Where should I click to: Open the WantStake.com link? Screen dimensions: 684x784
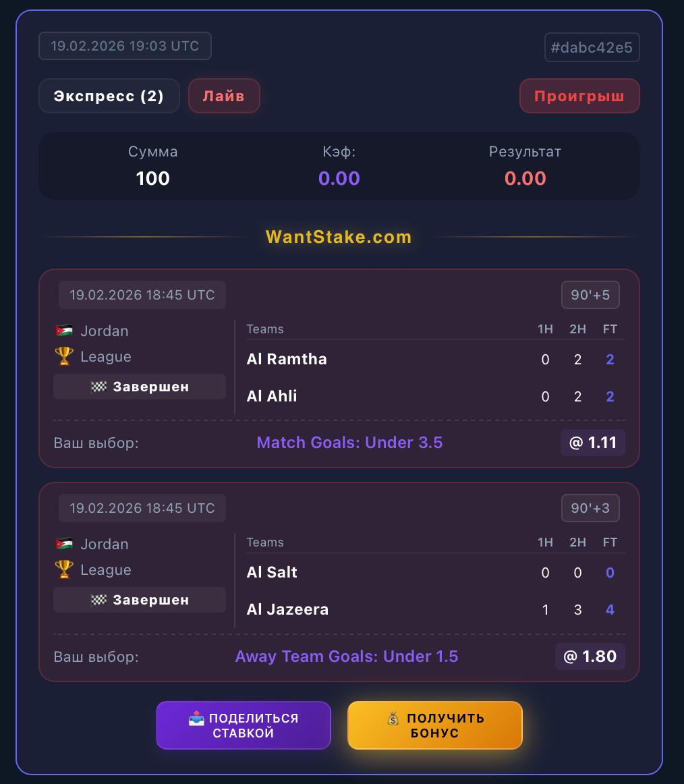coord(339,237)
